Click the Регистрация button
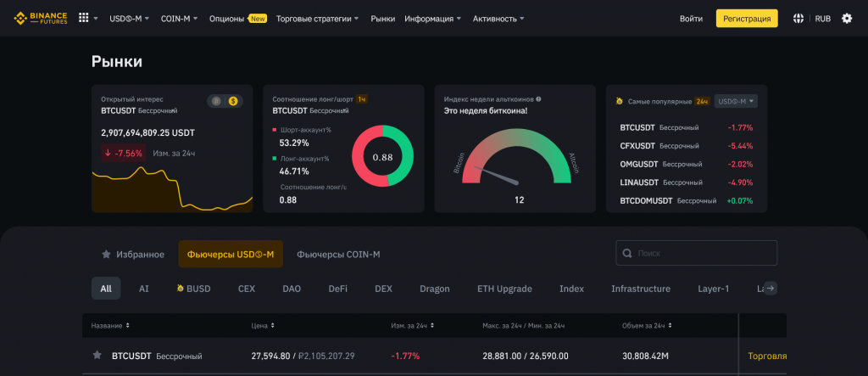Viewport: 868px width, 376px height. [x=747, y=19]
